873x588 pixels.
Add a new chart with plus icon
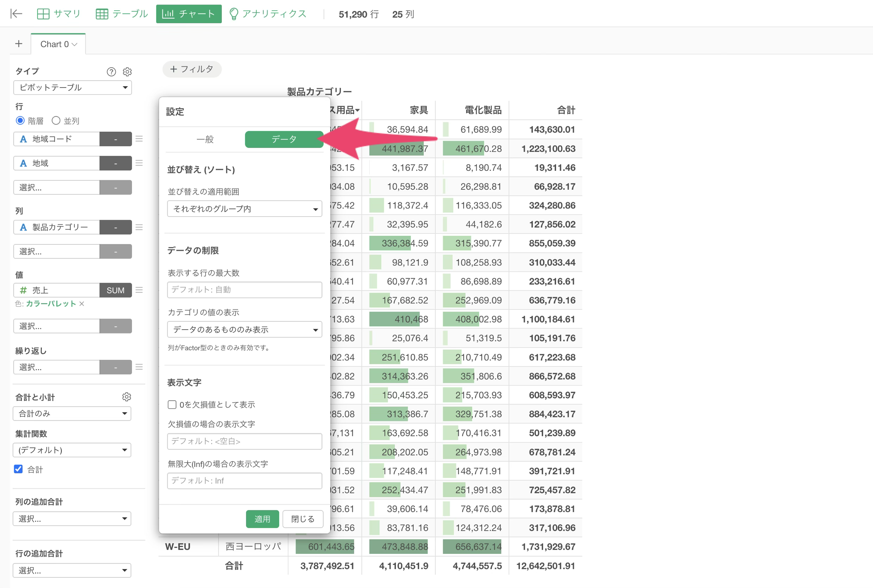pos(19,44)
